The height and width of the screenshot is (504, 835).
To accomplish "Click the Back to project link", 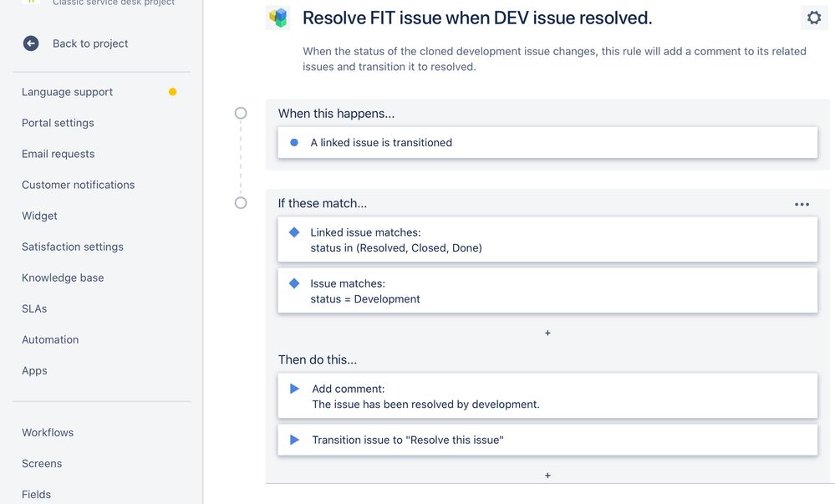I will pyautogui.click(x=90, y=43).
